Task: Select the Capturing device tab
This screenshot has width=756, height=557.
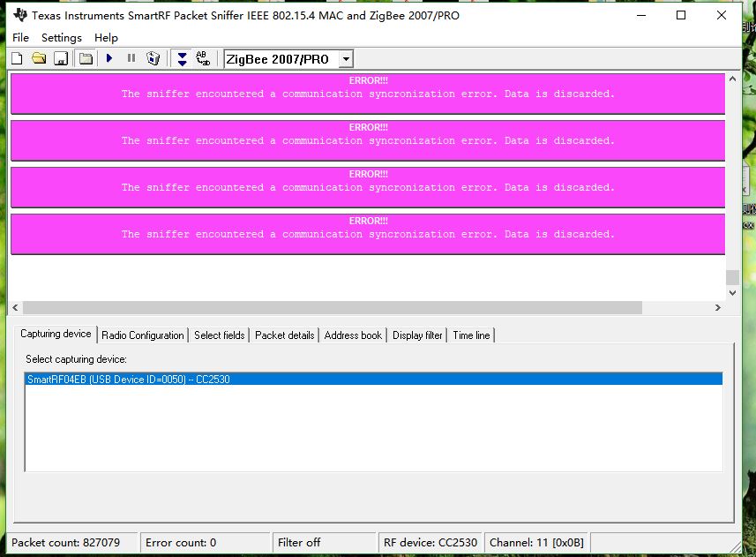Action: click(x=56, y=334)
